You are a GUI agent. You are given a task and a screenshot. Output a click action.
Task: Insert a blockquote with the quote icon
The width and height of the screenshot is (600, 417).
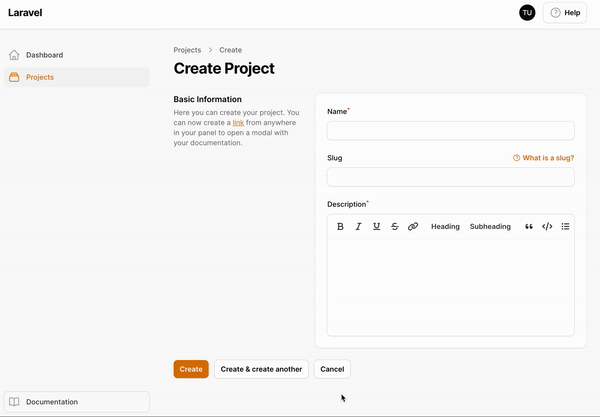click(x=529, y=226)
